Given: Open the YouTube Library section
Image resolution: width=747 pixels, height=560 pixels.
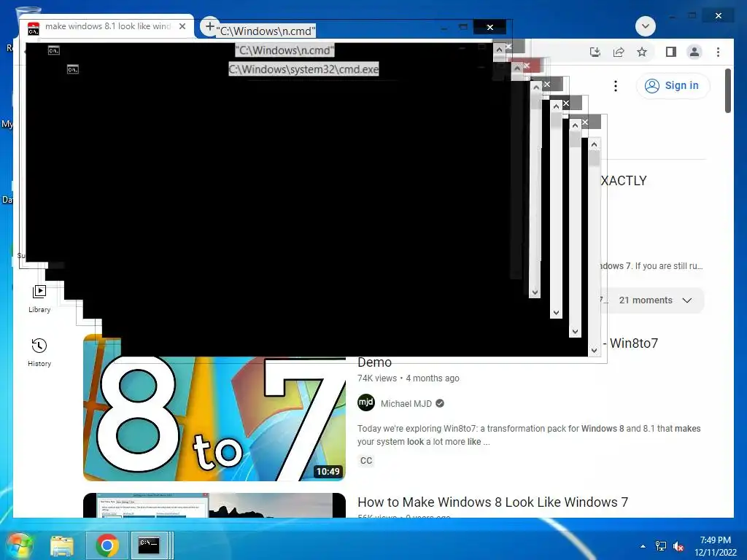Looking at the screenshot, I should [39, 299].
